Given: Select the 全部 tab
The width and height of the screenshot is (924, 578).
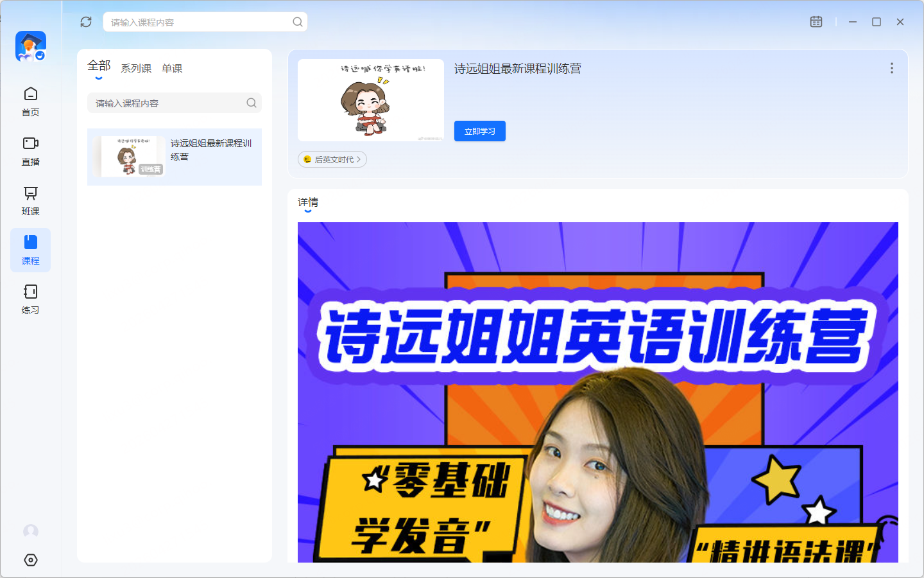Looking at the screenshot, I should [x=99, y=66].
